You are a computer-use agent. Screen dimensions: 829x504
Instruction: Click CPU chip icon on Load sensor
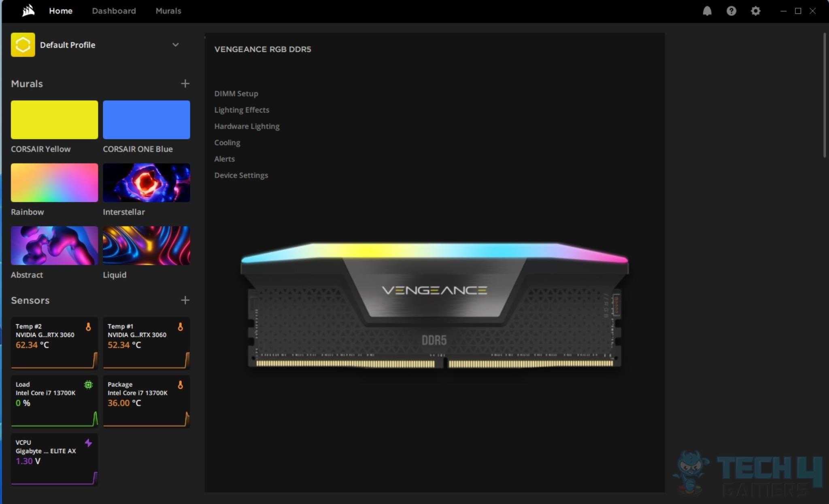(88, 385)
